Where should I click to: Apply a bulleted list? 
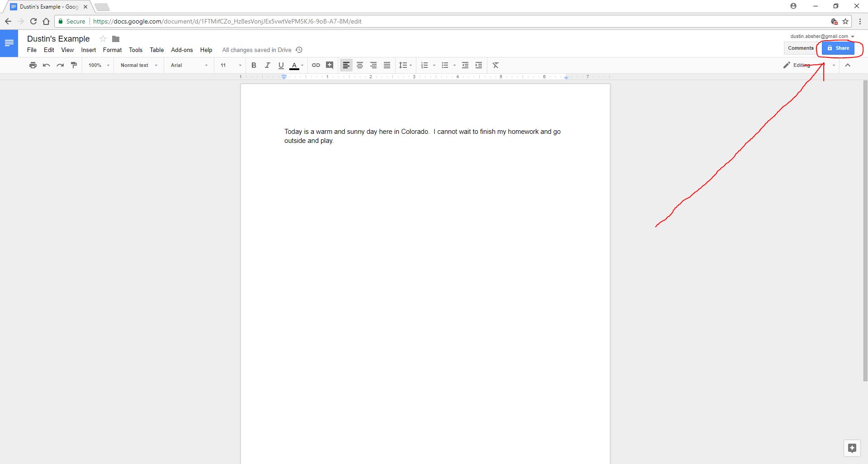tap(445, 65)
